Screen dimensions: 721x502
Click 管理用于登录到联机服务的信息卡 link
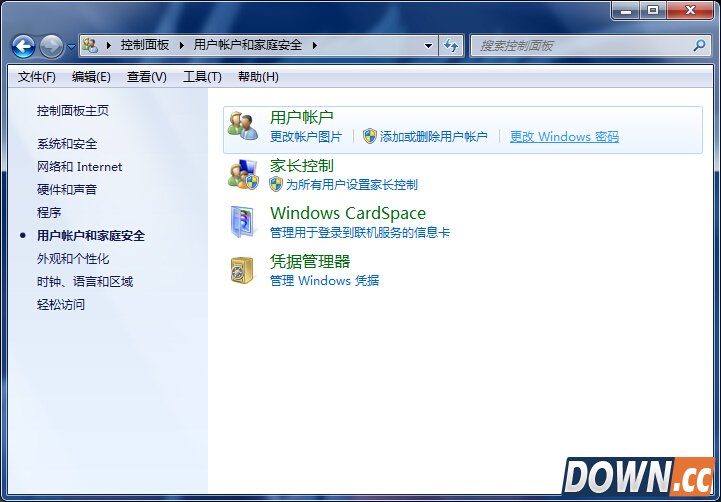360,233
